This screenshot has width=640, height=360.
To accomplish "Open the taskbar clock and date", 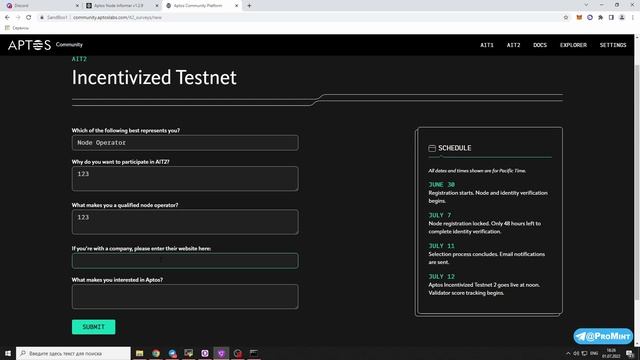I will click(x=611, y=353).
